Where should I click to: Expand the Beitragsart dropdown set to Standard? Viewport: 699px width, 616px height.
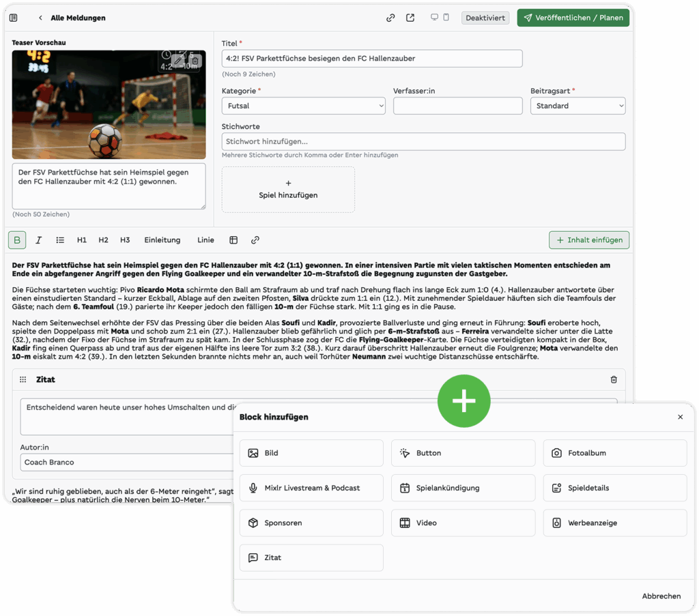click(577, 106)
